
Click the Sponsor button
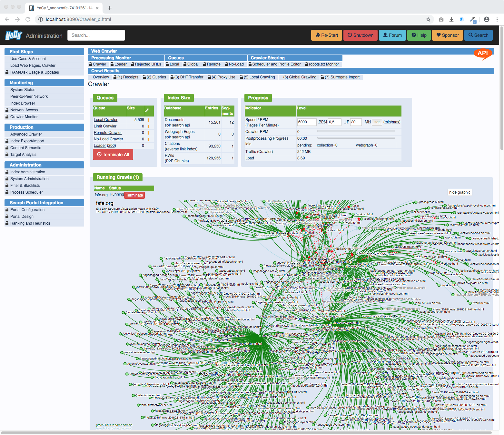pos(448,35)
